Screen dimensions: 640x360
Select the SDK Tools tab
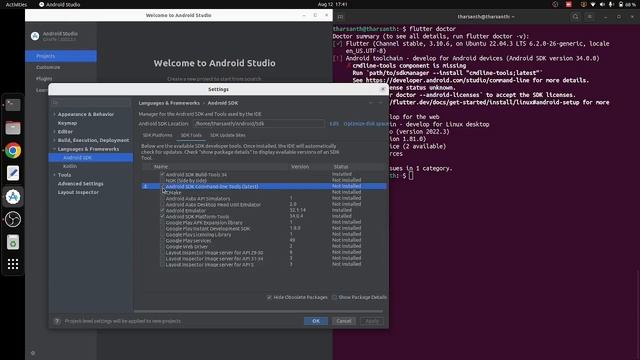pos(191,135)
